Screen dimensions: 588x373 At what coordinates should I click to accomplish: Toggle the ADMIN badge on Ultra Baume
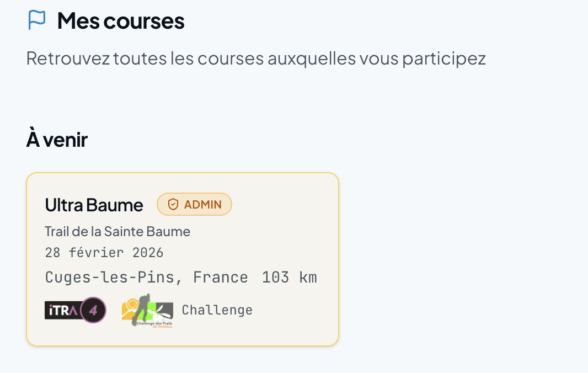[x=194, y=204]
